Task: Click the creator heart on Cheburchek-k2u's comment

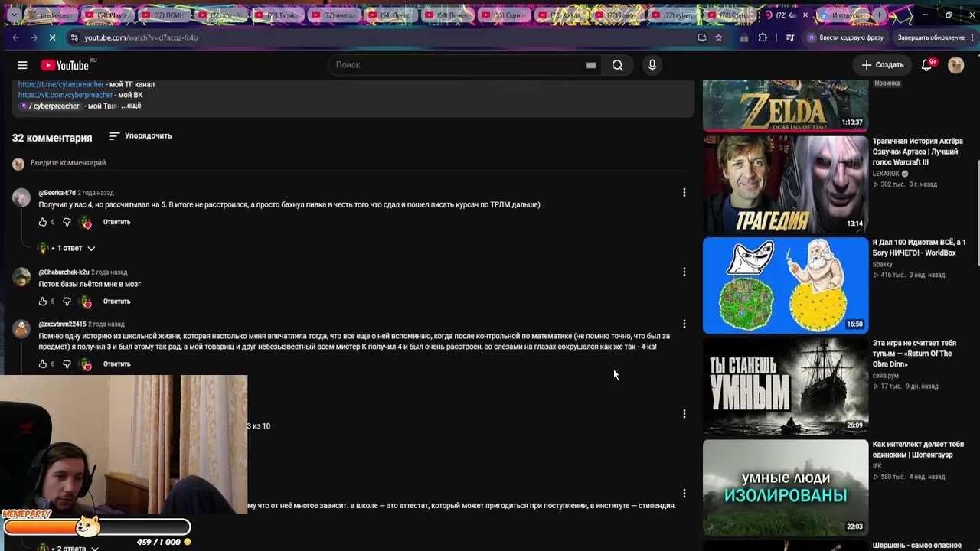Action: coord(86,302)
